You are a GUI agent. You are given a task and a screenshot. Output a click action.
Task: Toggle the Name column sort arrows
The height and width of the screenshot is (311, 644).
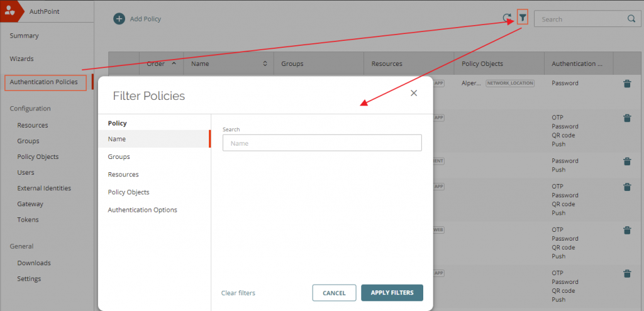265,63
